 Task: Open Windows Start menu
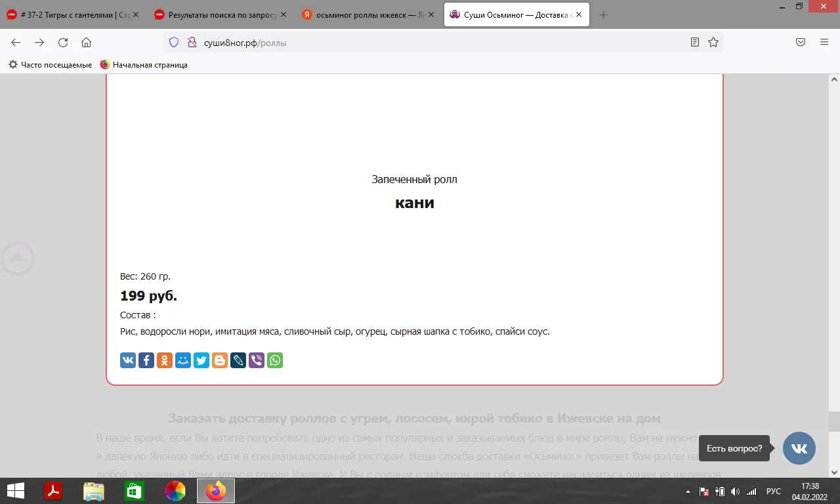[16, 491]
